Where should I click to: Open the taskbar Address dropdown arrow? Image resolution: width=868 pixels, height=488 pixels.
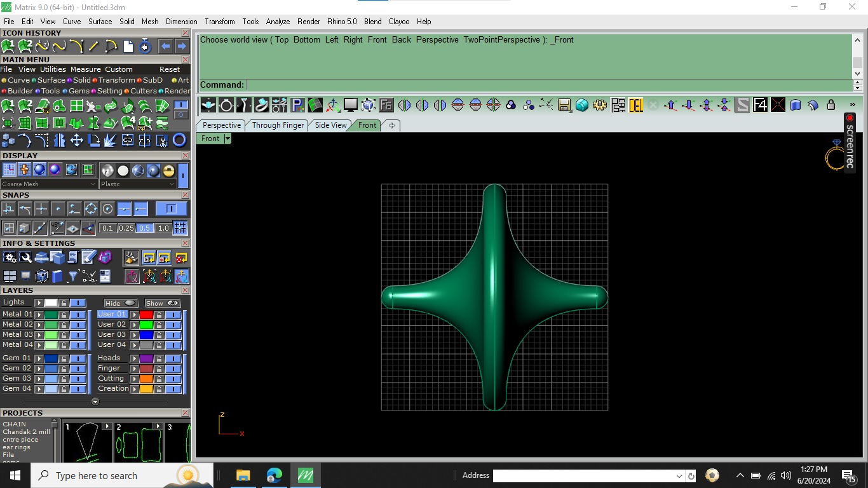point(679,476)
